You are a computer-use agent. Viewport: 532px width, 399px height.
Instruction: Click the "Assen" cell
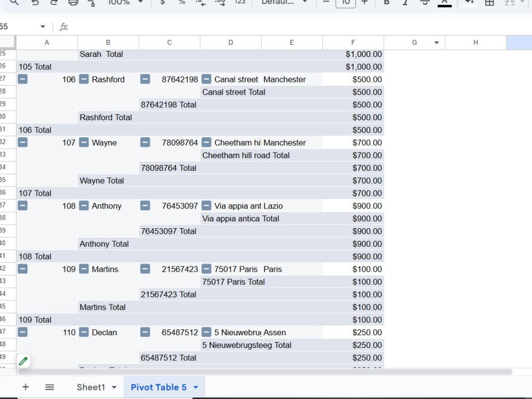pyautogui.click(x=292, y=332)
